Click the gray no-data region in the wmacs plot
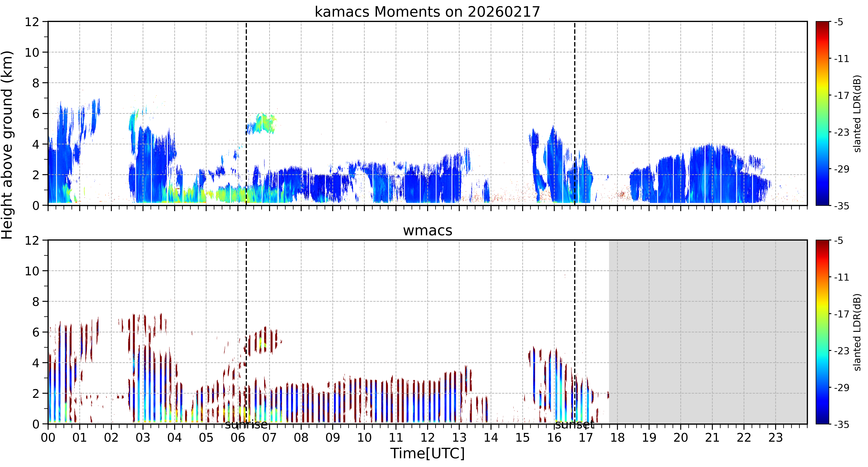Screen dimensions: 868x467 coord(708,332)
